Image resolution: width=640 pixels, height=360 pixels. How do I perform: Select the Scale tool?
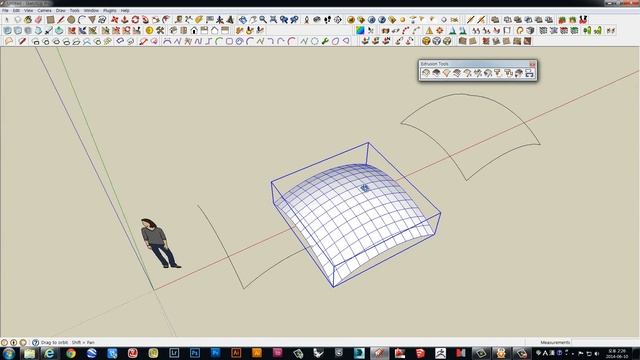[156, 20]
